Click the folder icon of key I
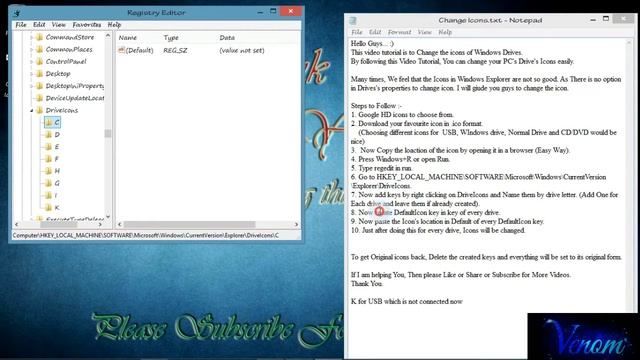640x360 pixels. coord(49,196)
